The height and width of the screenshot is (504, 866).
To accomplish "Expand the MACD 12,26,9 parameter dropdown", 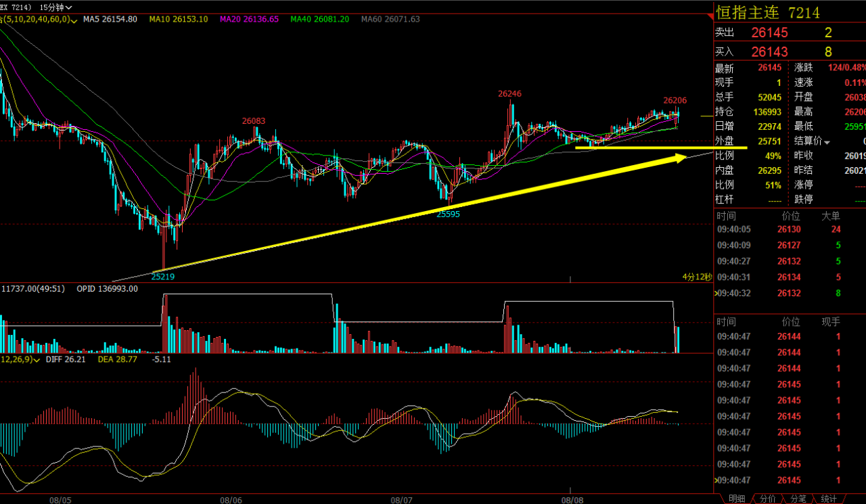I will 37,359.
